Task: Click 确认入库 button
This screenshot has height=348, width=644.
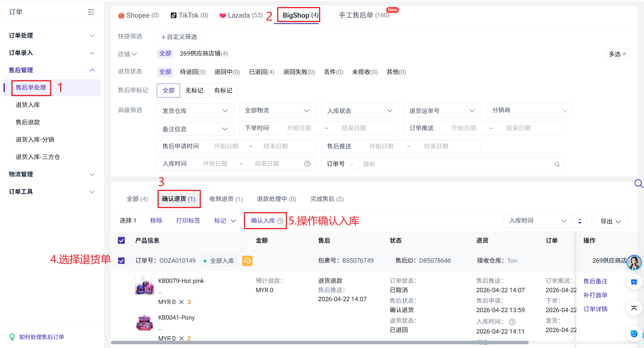Action: (263, 221)
